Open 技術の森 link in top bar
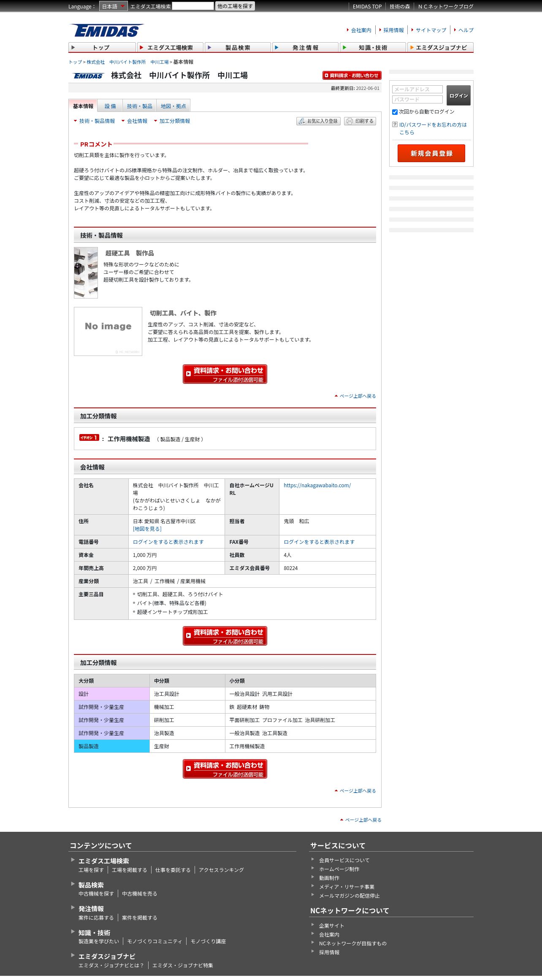 (400, 7)
